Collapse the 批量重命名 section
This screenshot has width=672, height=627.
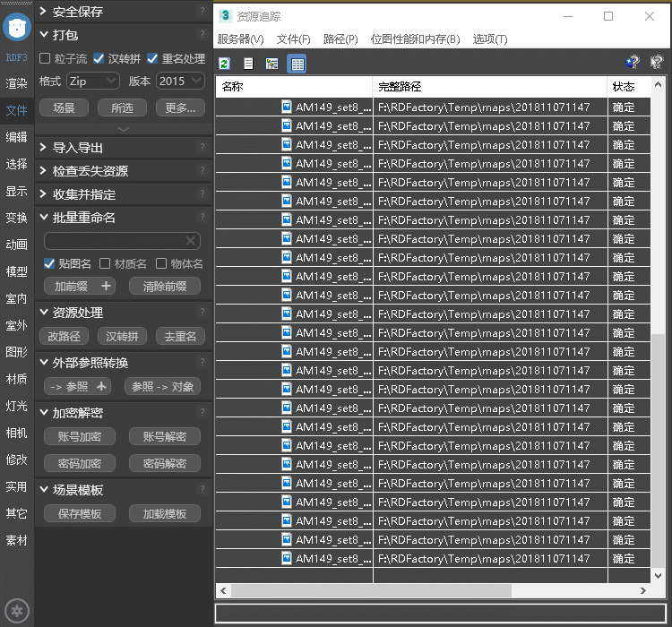click(44, 218)
